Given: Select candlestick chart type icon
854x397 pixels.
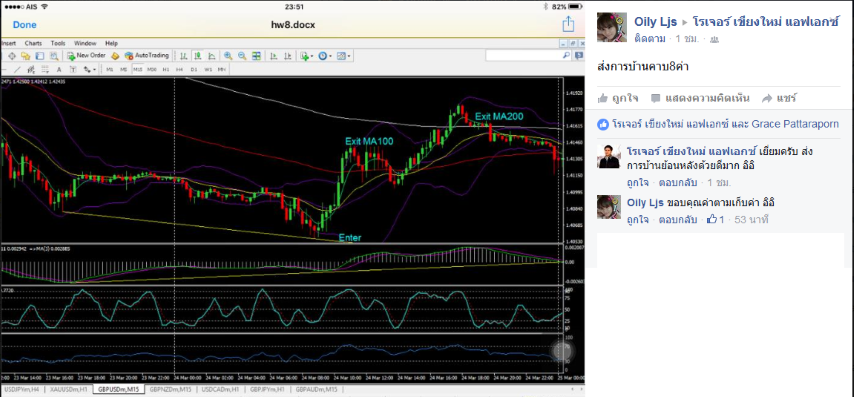Looking at the screenshot, I should pyautogui.click(x=198, y=56).
